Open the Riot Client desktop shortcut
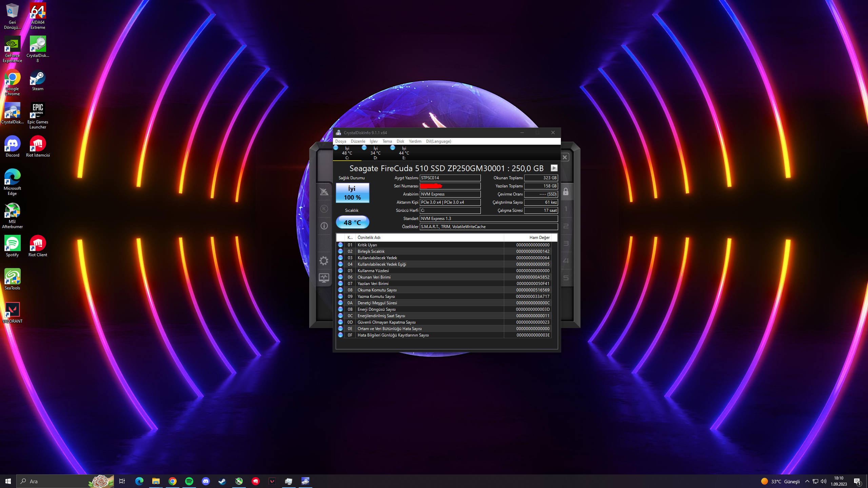868x488 pixels. [38, 246]
